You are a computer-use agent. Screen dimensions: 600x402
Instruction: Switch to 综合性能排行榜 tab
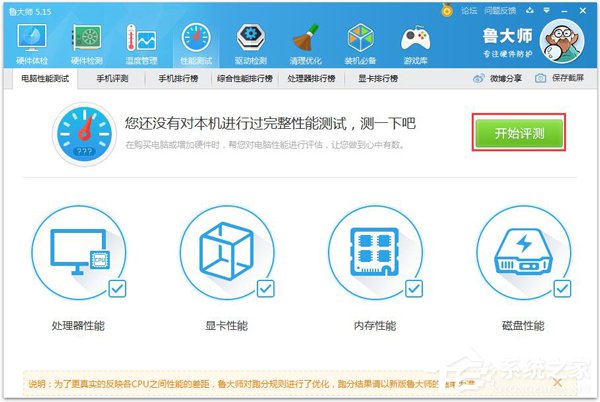pos(245,79)
